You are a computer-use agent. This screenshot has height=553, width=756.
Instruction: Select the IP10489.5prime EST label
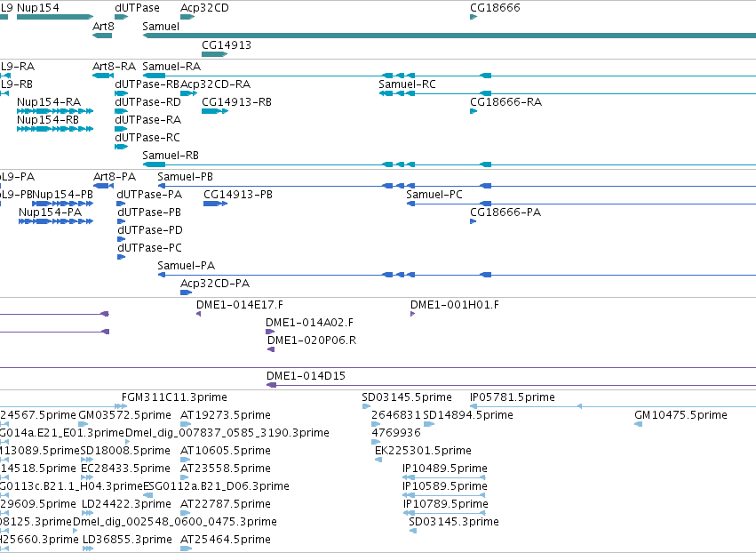point(445,469)
